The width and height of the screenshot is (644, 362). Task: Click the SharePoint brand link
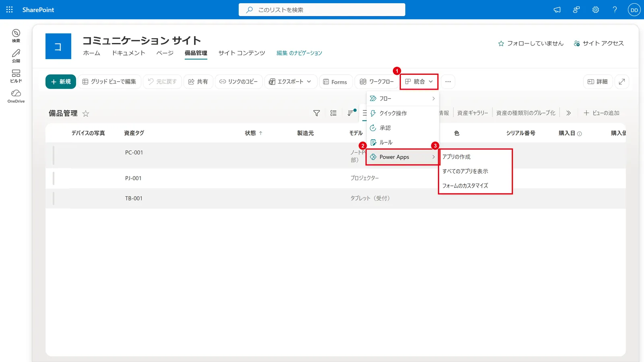pyautogui.click(x=38, y=10)
